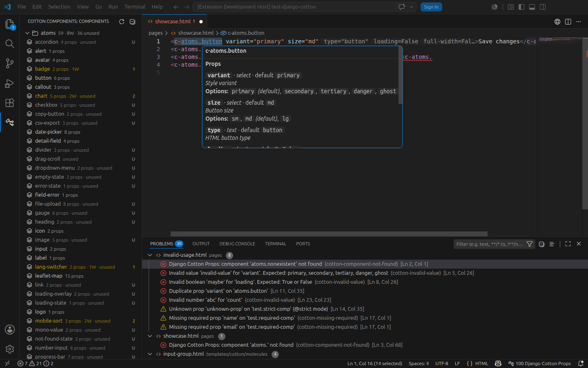Split the editor to the right

(568, 22)
